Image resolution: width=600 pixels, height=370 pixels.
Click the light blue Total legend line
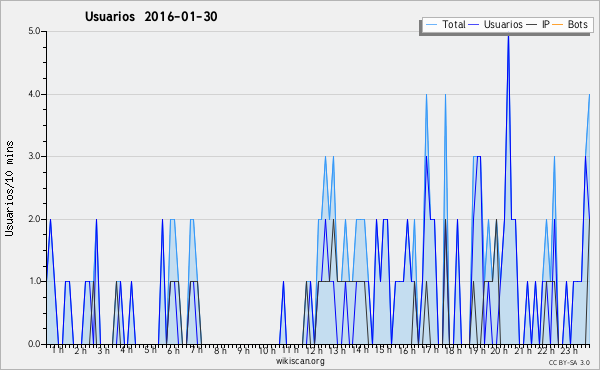click(x=431, y=25)
